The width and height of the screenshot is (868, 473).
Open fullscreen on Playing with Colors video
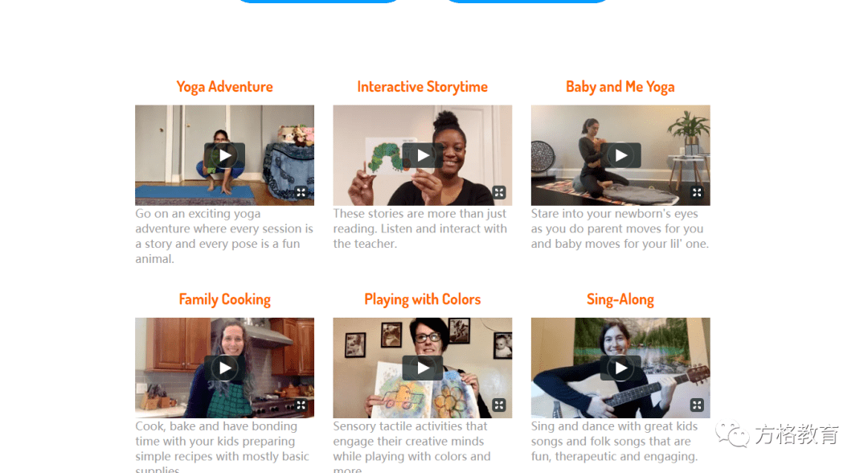point(499,405)
